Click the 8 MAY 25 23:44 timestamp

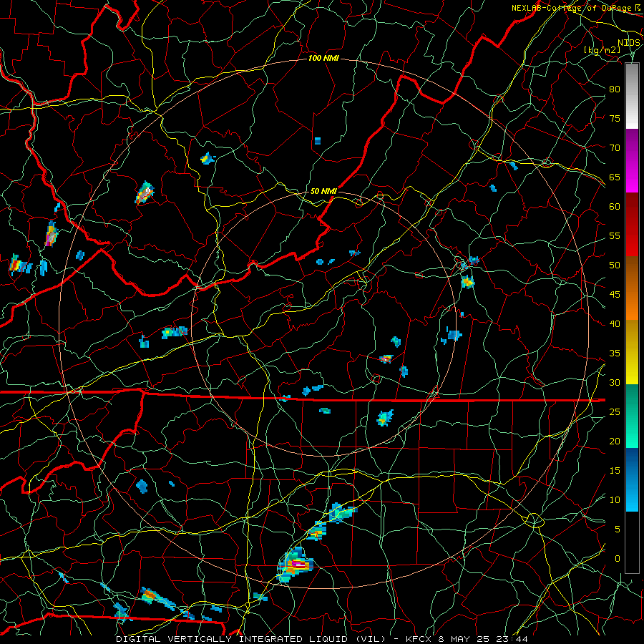(482, 639)
